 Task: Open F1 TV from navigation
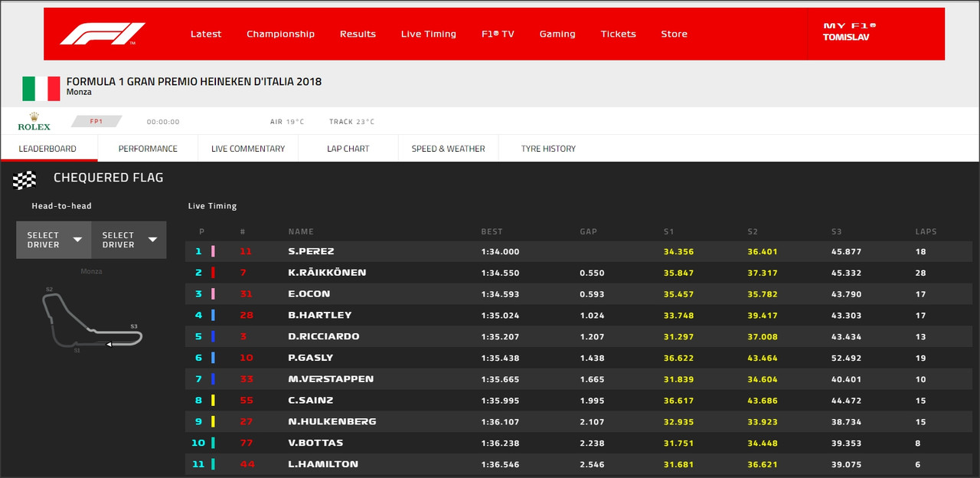click(498, 34)
